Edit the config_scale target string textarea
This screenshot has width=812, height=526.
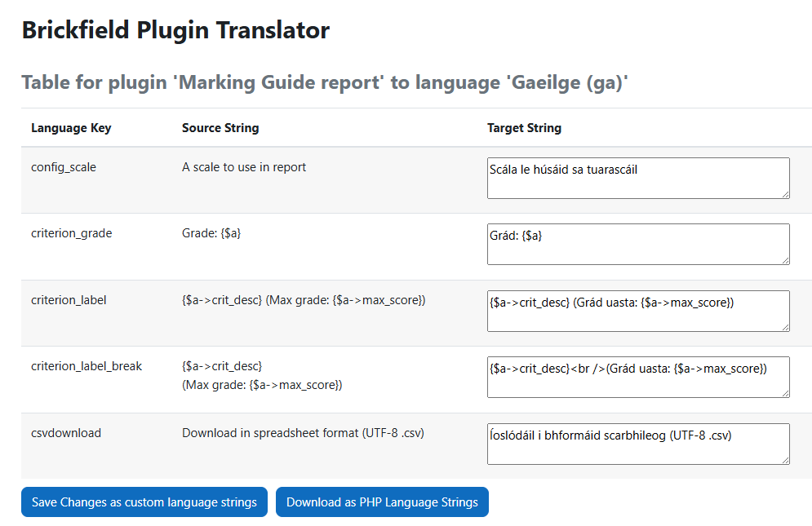coord(638,178)
